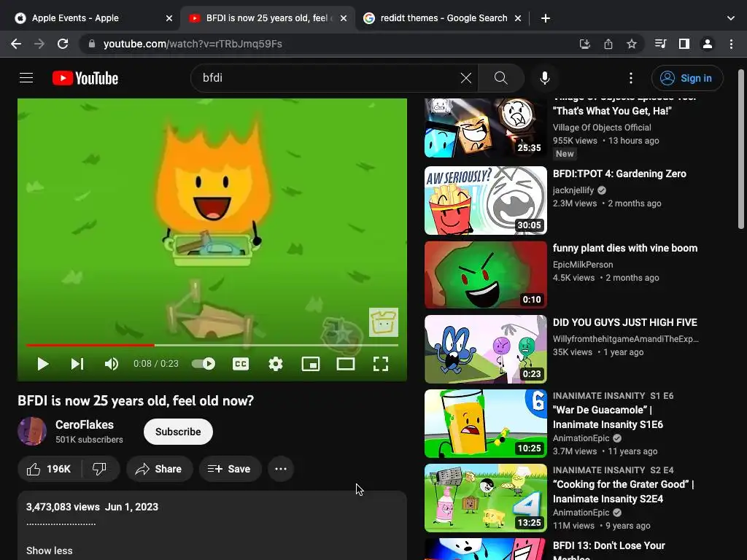
Task: Open BFDI 13 Don't Lose Your Marbles
Action: 608,550
